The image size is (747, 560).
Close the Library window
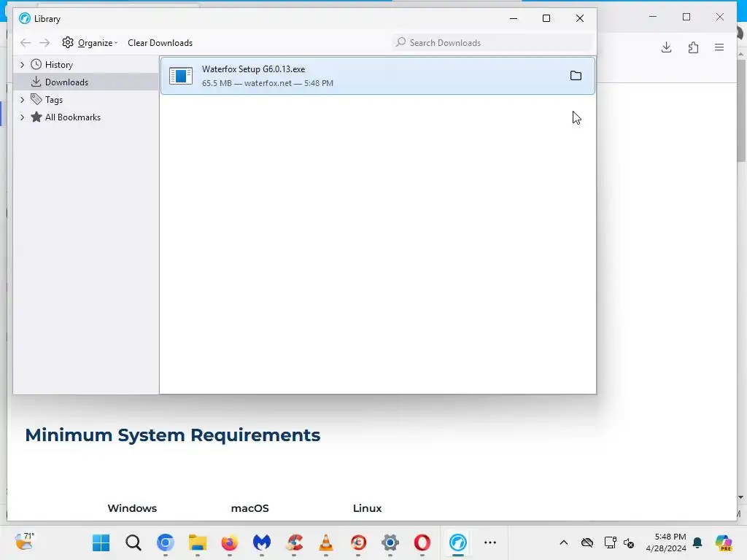[580, 18]
